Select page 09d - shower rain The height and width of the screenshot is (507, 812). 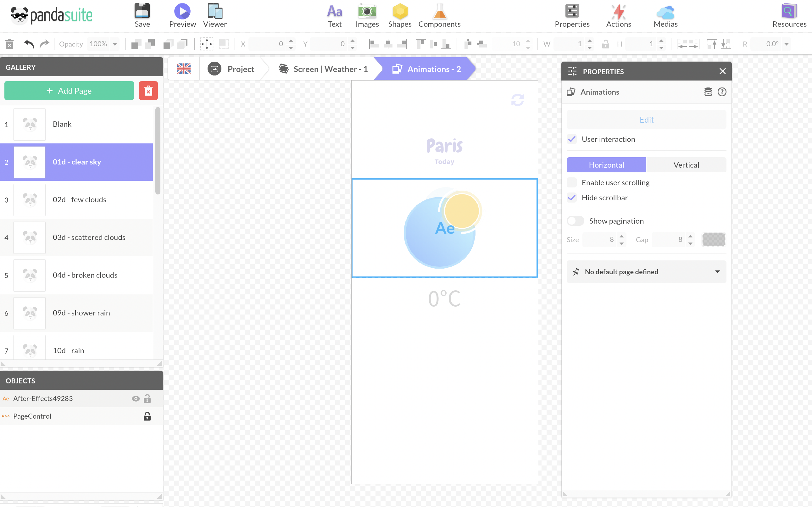[x=76, y=313]
